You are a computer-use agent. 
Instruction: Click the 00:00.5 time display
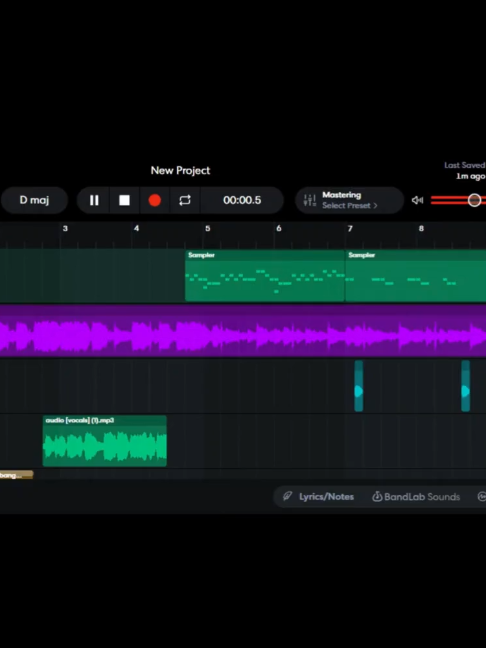242,200
